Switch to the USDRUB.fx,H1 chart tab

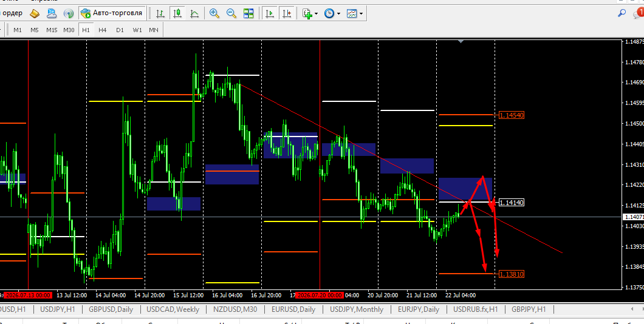[476, 309]
